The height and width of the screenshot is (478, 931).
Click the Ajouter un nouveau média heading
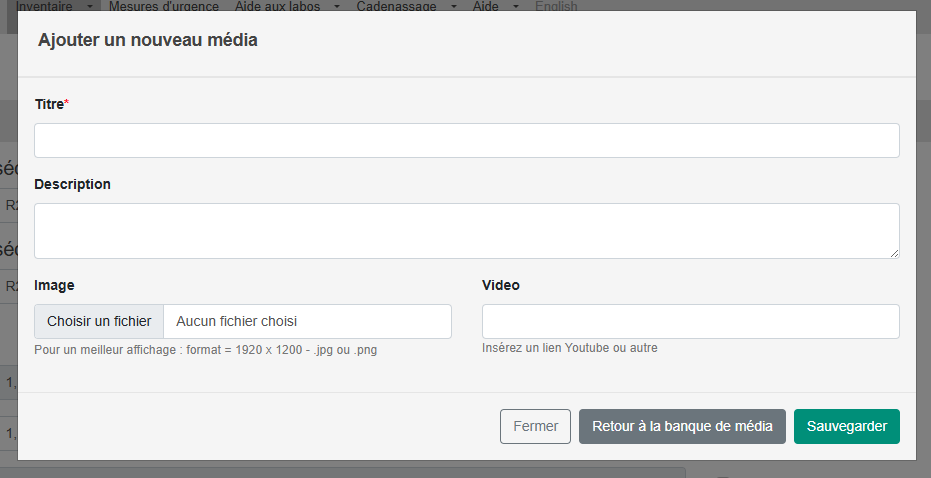[x=148, y=40]
